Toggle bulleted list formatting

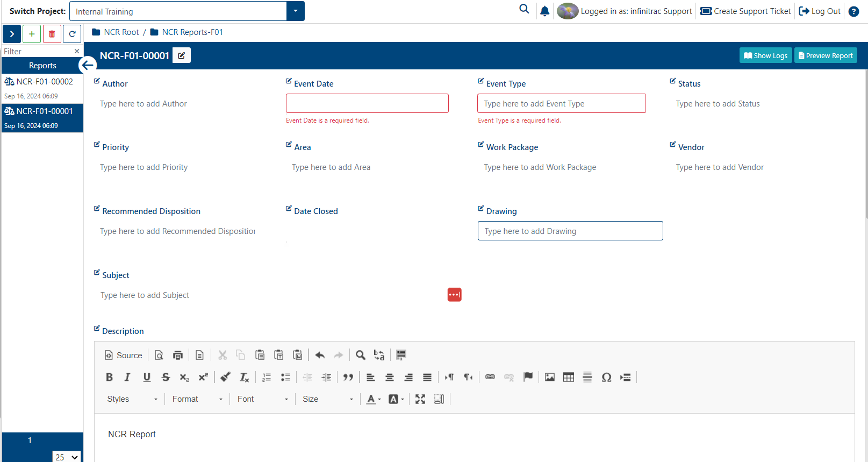(x=285, y=377)
